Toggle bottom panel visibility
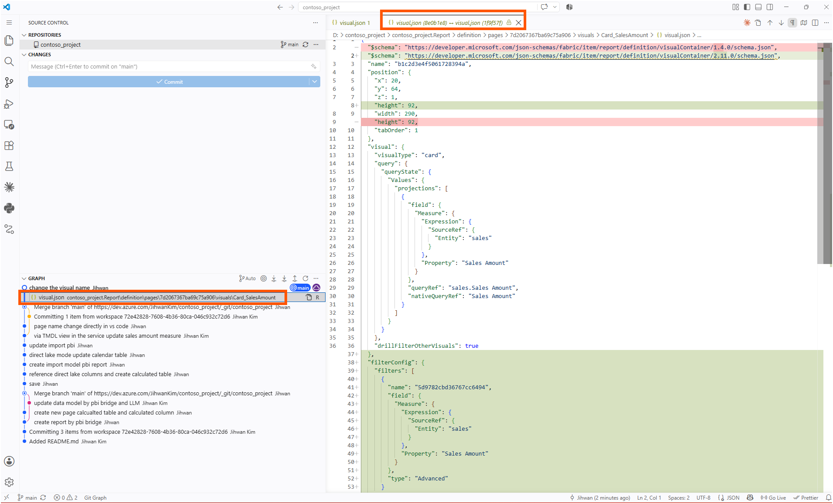 (758, 7)
